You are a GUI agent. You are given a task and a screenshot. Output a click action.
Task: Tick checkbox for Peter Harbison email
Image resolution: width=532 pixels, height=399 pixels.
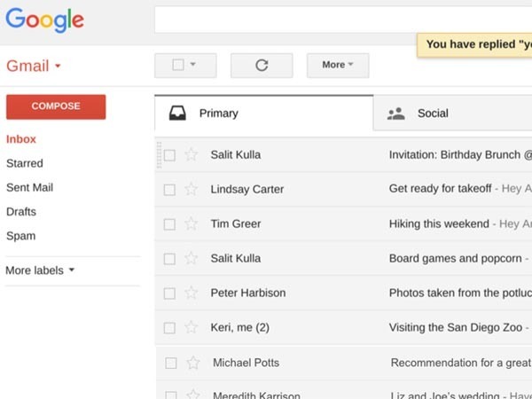[x=169, y=293]
